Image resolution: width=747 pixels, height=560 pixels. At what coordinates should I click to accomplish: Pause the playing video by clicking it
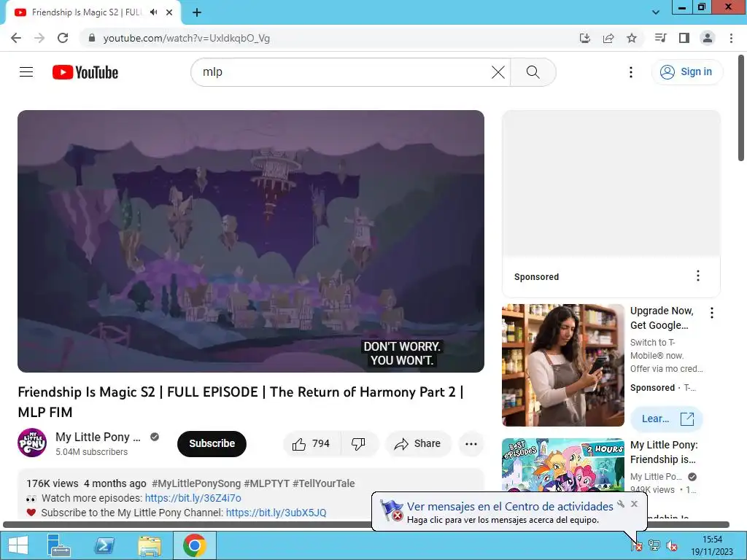click(x=251, y=241)
